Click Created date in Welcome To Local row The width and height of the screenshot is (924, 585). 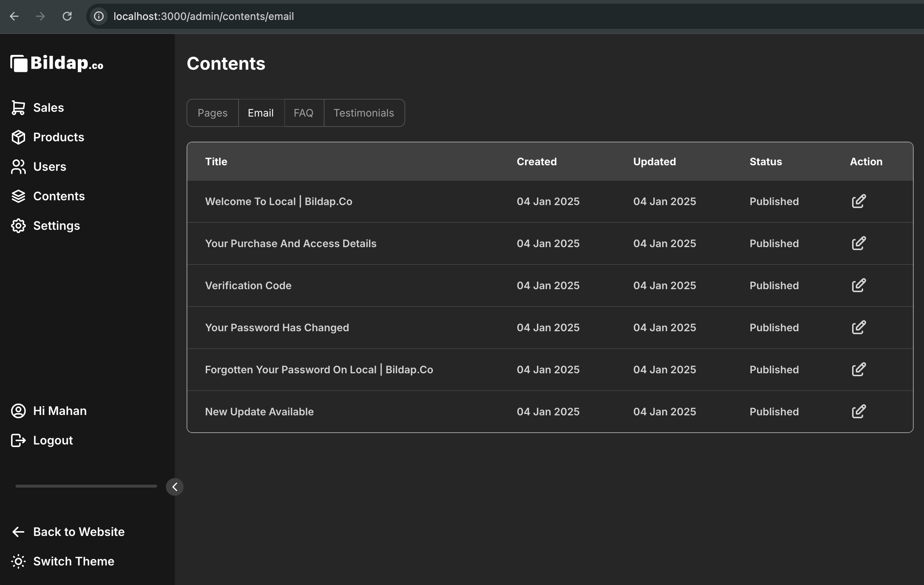548,201
